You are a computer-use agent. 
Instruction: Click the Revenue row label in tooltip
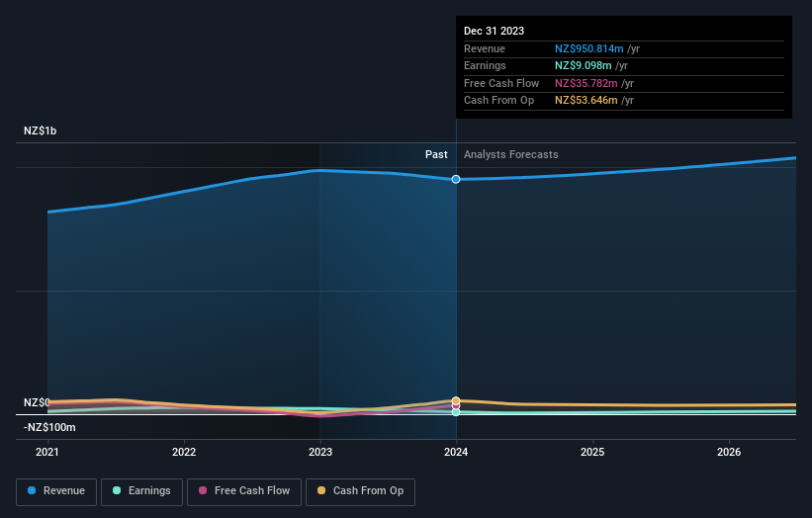coord(485,48)
